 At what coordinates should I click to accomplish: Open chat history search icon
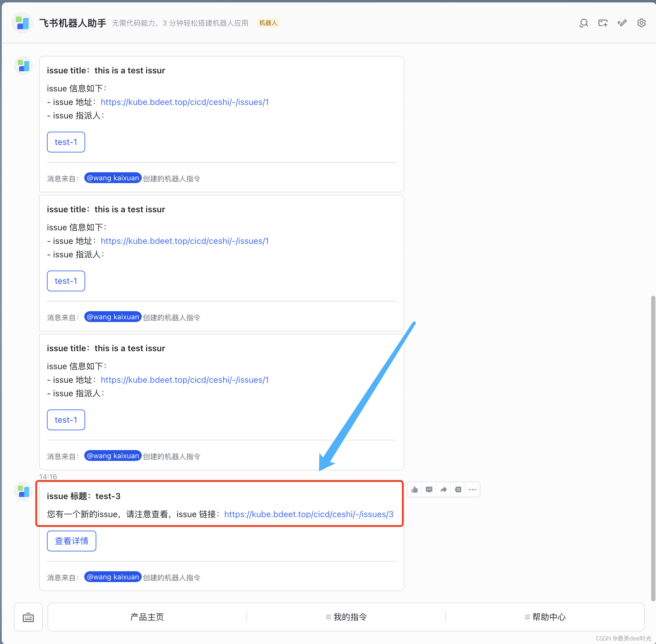pyautogui.click(x=583, y=23)
